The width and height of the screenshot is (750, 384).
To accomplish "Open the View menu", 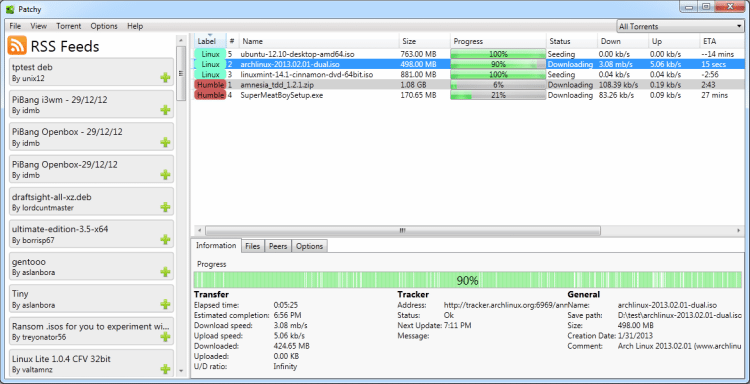I will pyautogui.click(x=38, y=26).
